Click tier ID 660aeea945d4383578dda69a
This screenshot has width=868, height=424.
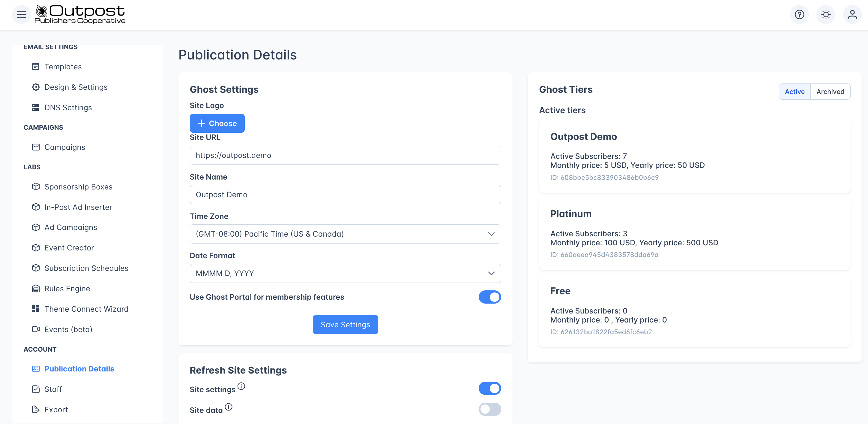point(604,255)
